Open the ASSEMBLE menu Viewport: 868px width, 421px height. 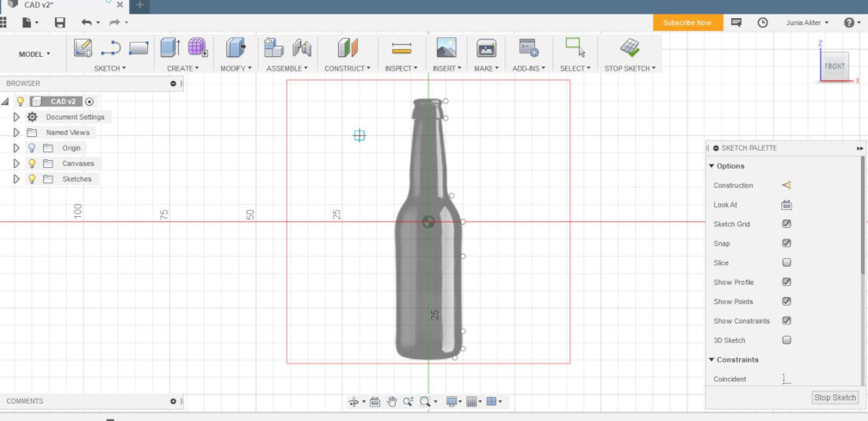[286, 68]
